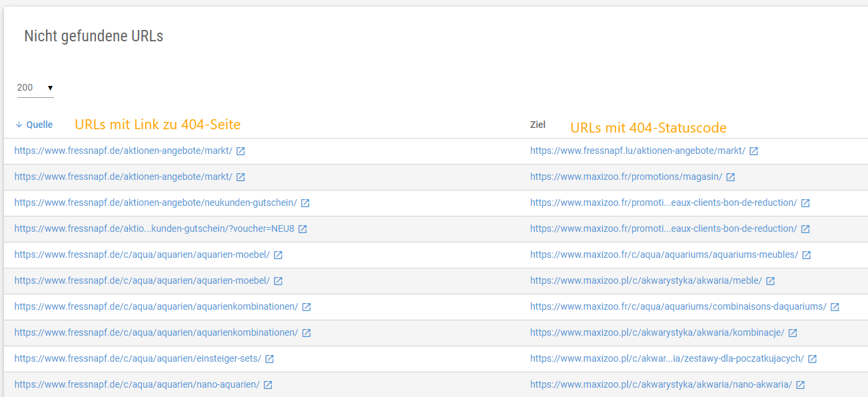Open target link fressnapf.lu/aktionen-angebote/markt/

click(x=638, y=151)
